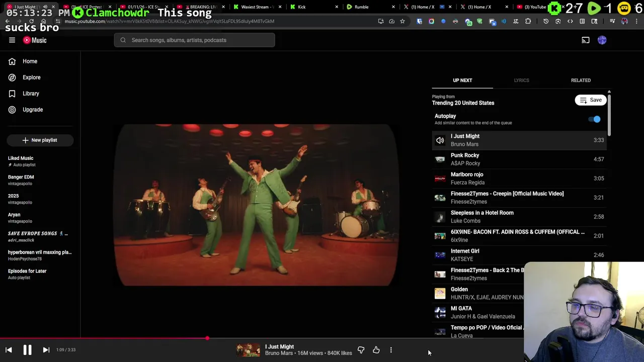The height and width of the screenshot is (362, 644).
Task: Play Internet Girl by KATSEYE
Action: coord(519,255)
